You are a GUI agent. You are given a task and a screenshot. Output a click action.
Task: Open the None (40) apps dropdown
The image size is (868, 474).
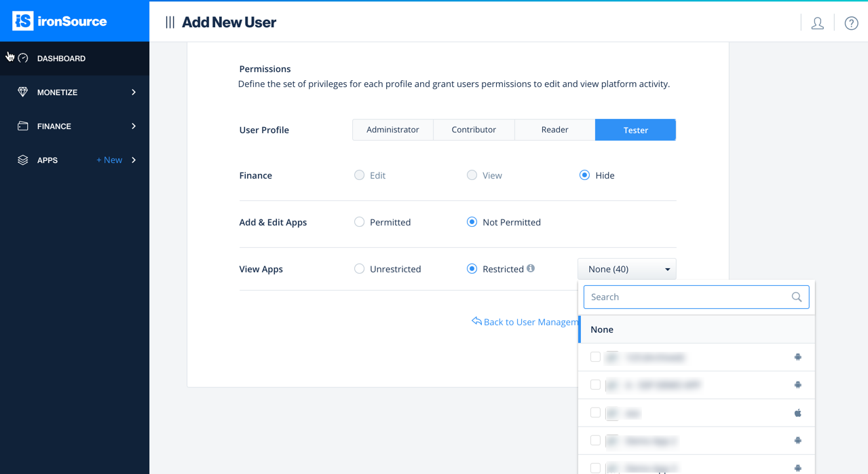pyautogui.click(x=626, y=268)
